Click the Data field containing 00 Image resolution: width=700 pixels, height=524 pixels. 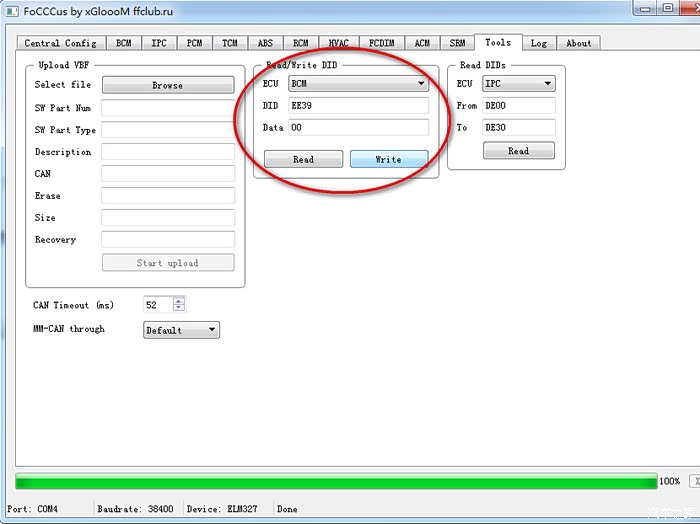pos(358,128)
